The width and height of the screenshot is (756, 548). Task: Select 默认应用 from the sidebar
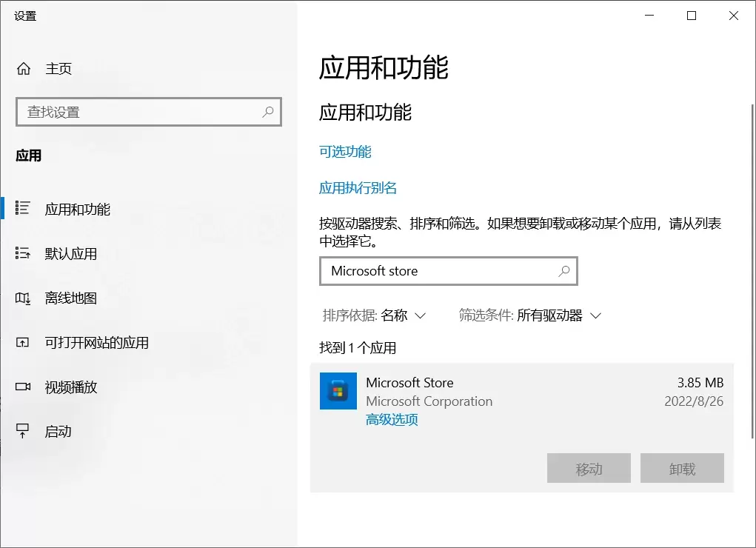pos(70,253)
